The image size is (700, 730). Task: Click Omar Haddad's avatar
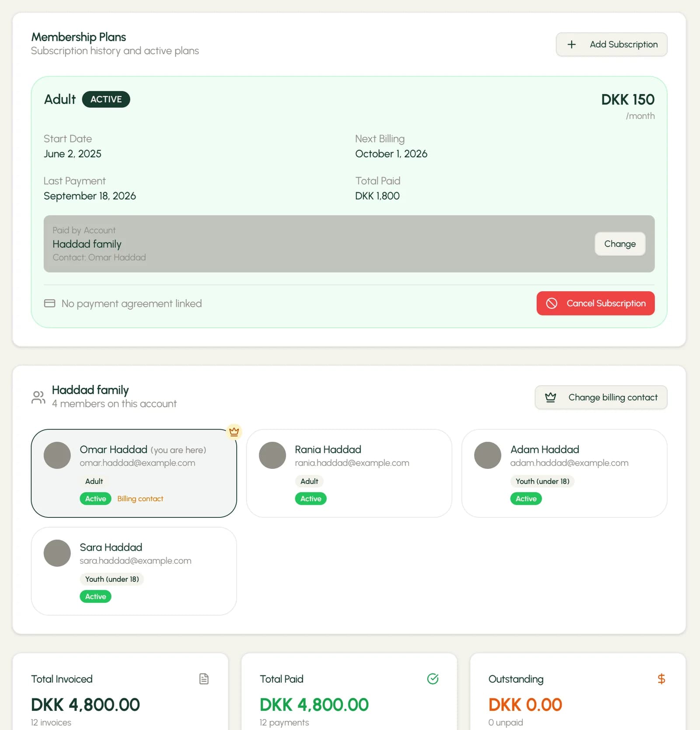pos(57,455)
